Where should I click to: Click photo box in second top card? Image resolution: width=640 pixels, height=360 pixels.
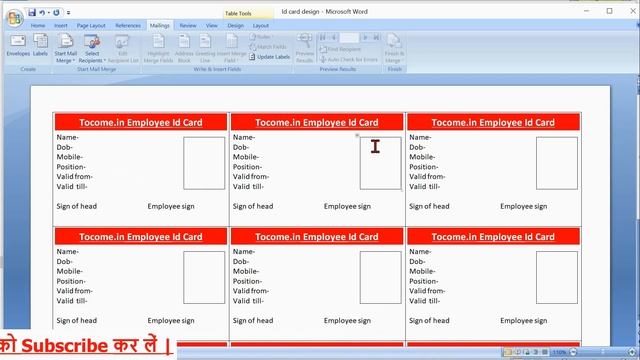(380, 163)
